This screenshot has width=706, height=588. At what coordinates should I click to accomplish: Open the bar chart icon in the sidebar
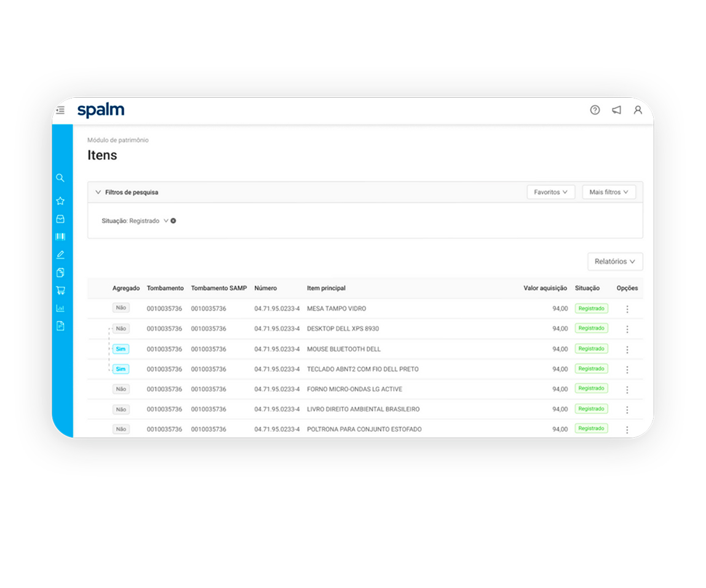tap(60, 308)
